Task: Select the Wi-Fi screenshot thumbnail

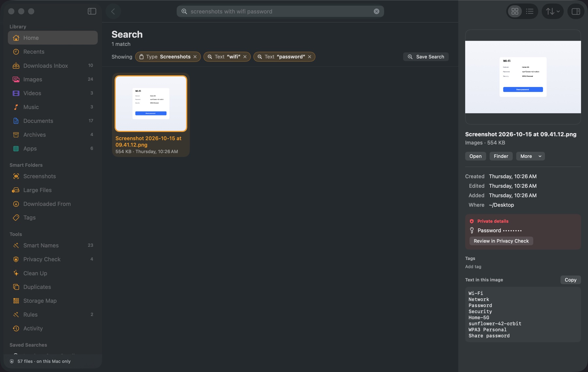Action: (151, 104)
